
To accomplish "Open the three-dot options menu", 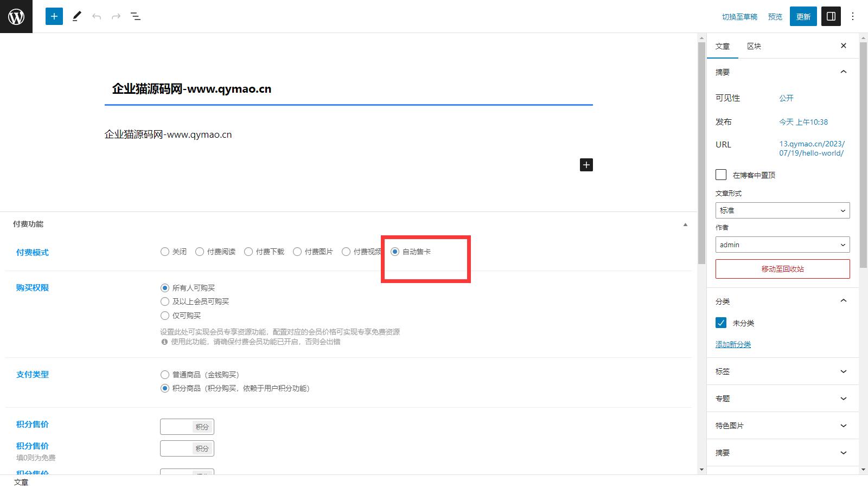I will click(x=853, y=16).
